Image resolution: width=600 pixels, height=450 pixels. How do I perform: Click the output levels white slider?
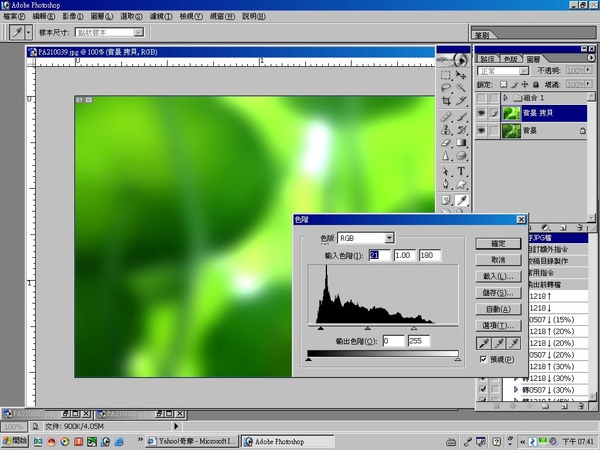point(458,359)
